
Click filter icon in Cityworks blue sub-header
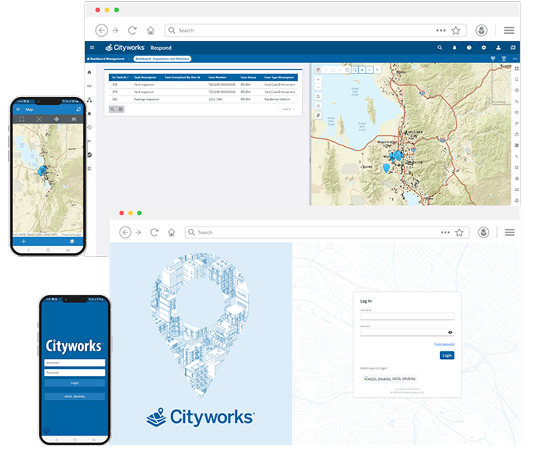click(493, 59)
